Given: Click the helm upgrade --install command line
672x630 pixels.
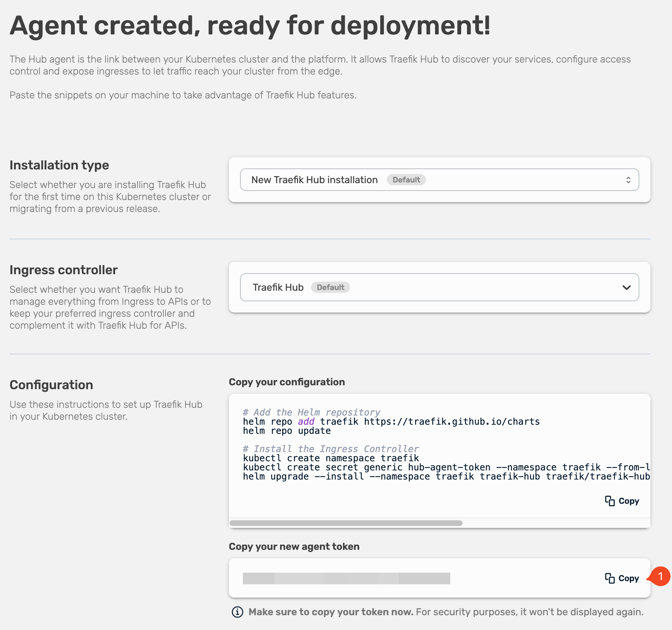Looking at the screenshot, I should coord(446,476).
